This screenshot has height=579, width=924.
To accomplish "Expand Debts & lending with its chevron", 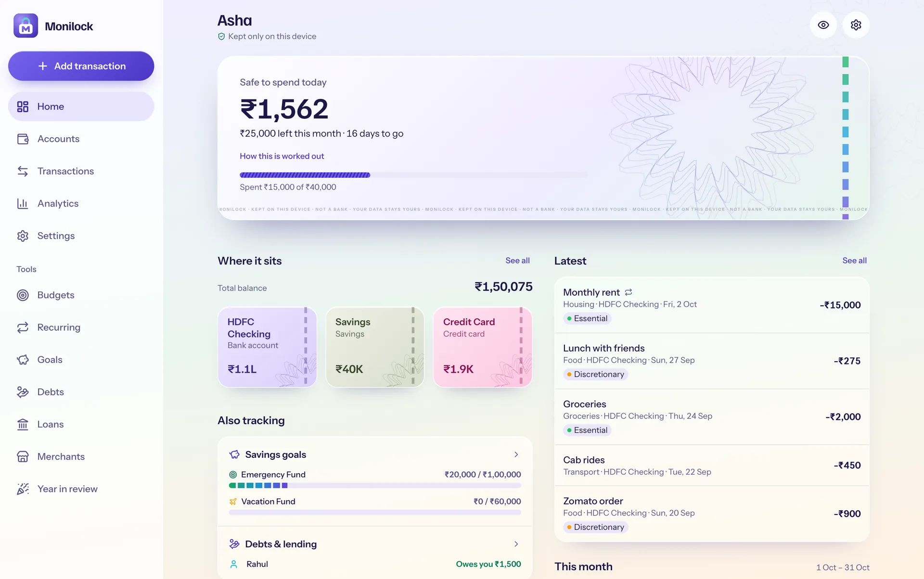I will [x=516, y=544].
